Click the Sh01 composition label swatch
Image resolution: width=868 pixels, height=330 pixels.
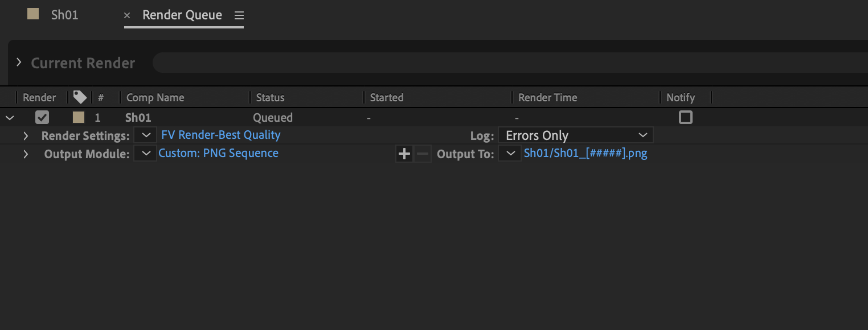click(78, 117)
